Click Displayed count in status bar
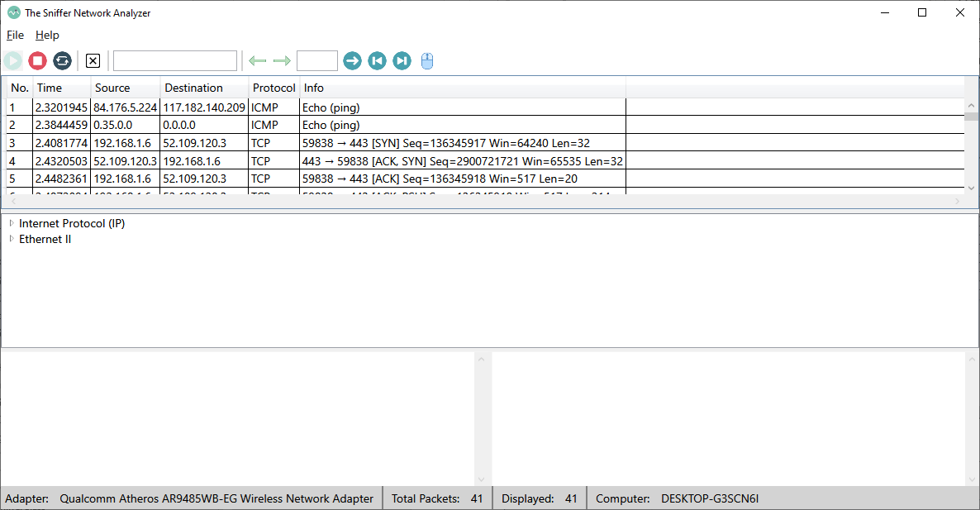 pyautogui.click(x=571, y=498)
